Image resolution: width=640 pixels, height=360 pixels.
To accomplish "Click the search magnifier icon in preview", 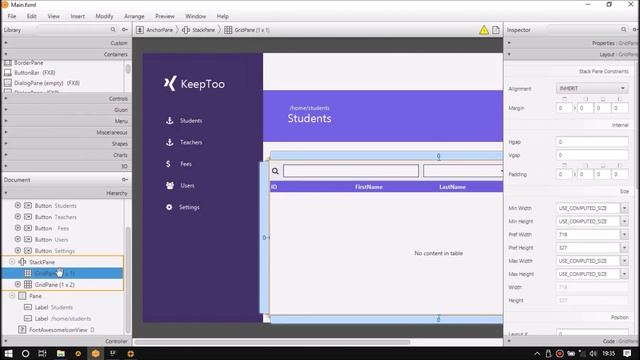I will [276, 171].
